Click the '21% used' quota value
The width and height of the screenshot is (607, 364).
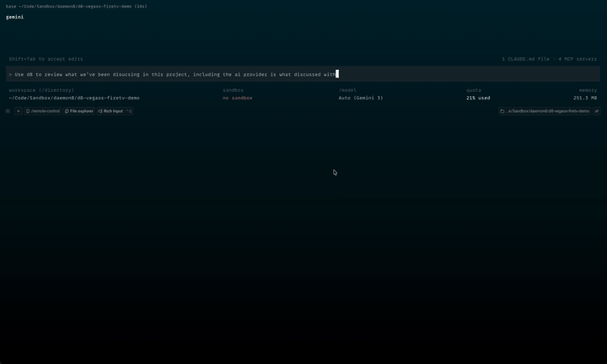478,98
